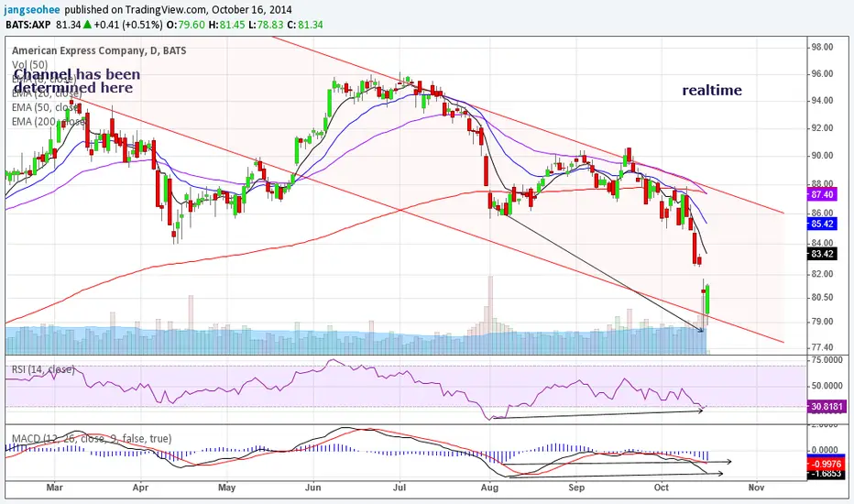Click the 94.00 price axis label

823,101
